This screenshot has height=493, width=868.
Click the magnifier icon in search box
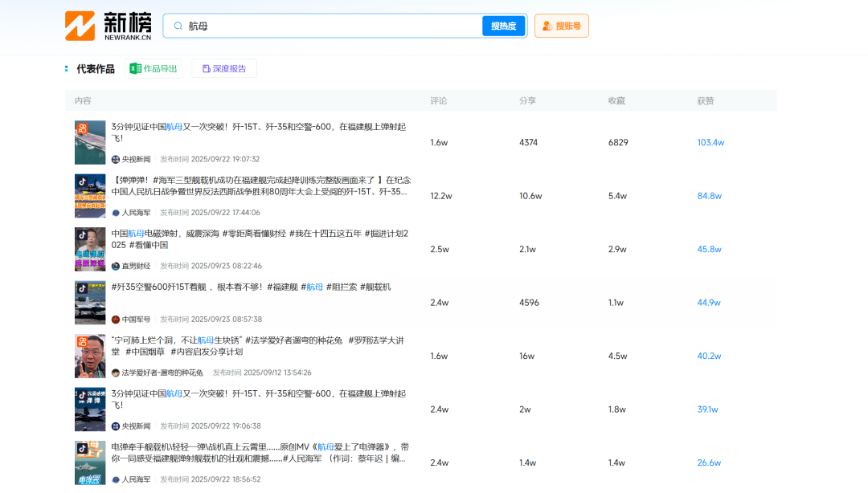click(x=178, y=26)
